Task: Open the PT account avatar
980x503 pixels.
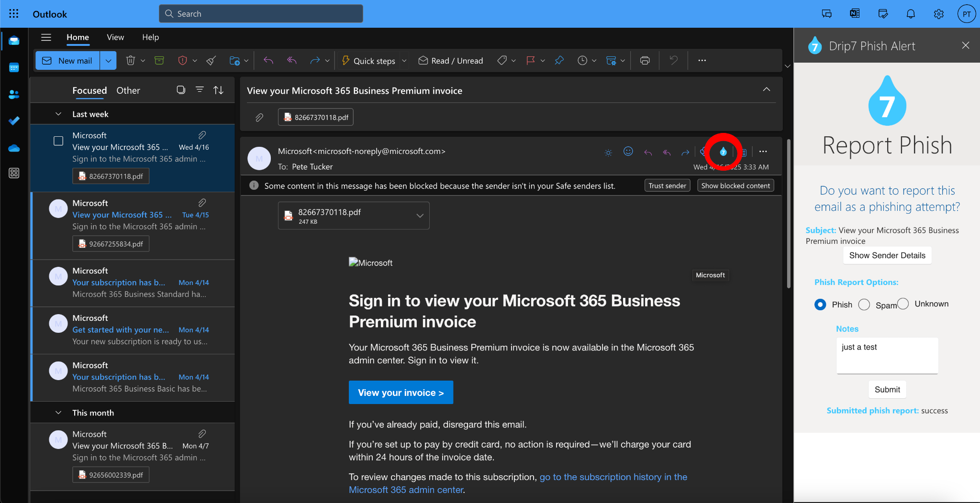Action: pos(967,14)
